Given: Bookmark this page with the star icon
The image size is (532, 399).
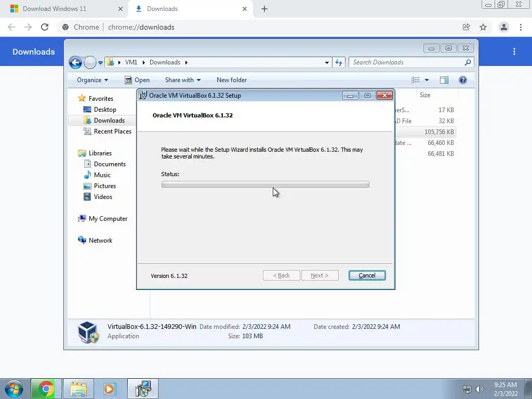Looking at the screenshot, I should pos(483,27).
